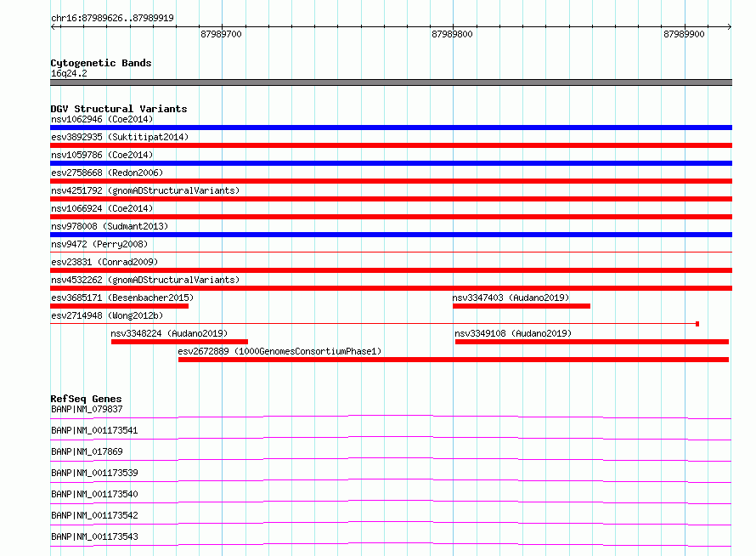The width and height of the screenshot is (756, 556).
Task: Open variant esv23831 (Conrad2009) label
Action: click(x=104, y=262)
